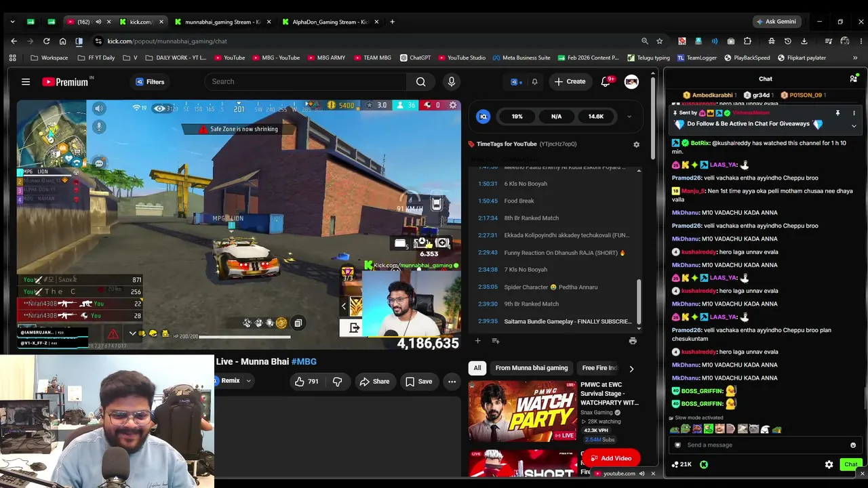Open the Chrome apps grid shortcut

(x=12, y=58)
